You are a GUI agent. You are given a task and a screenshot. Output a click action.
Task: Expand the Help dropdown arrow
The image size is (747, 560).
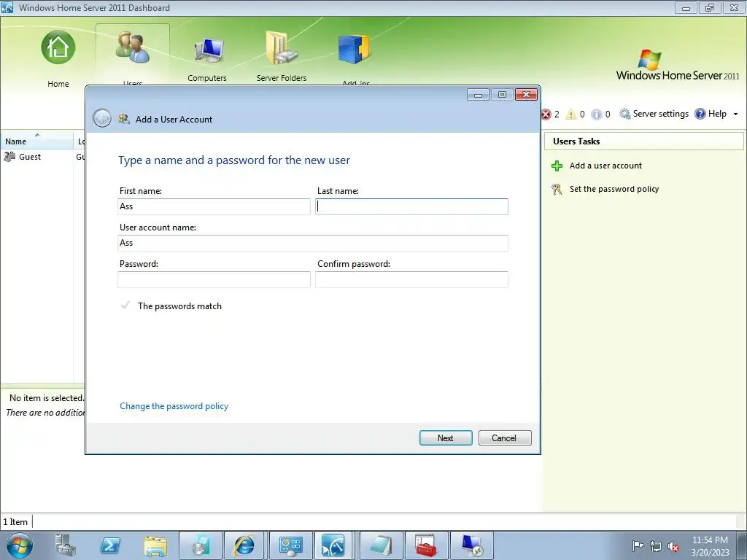click(735, 114)
